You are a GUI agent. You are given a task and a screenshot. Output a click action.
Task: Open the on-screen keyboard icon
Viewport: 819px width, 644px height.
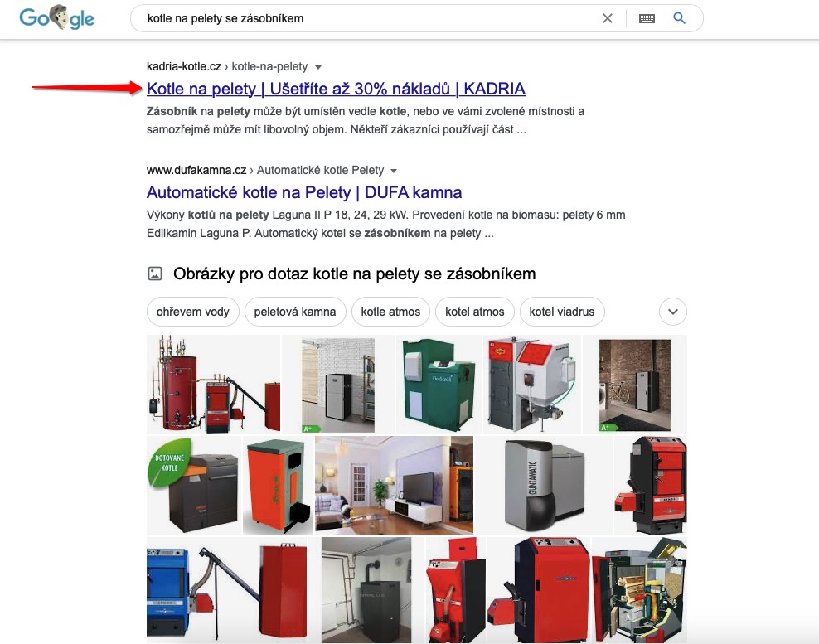(647, 18)
